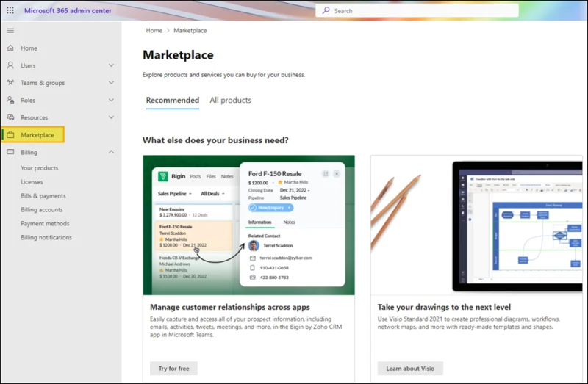Click the Users person icon

(x=10, y=65)
